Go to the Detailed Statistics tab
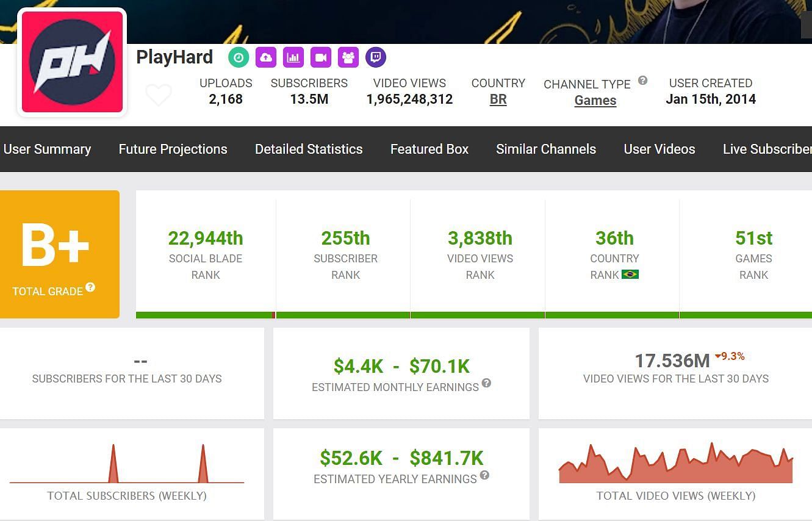Image resolution: width=812 pixels, height=521 pixels. (309, 149)
